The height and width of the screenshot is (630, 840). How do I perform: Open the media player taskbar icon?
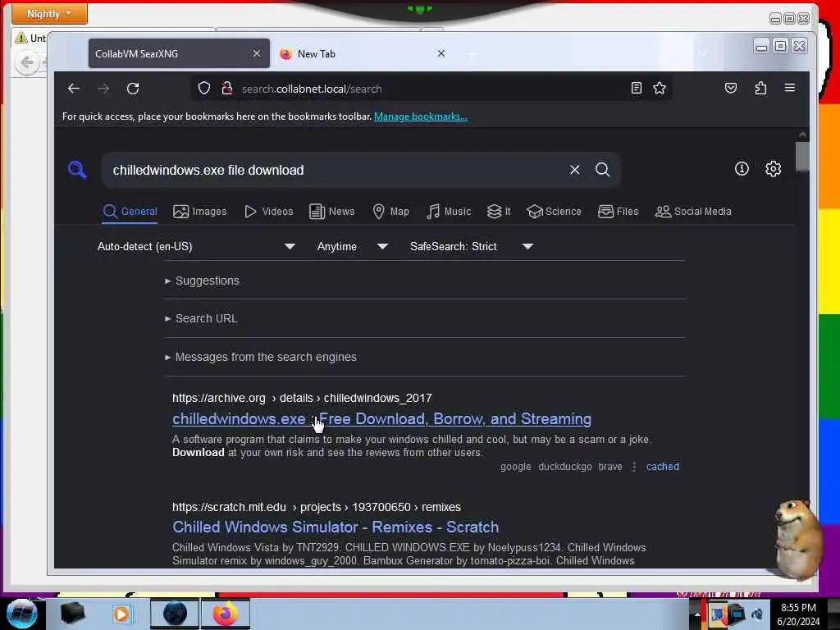pos(121,614)
